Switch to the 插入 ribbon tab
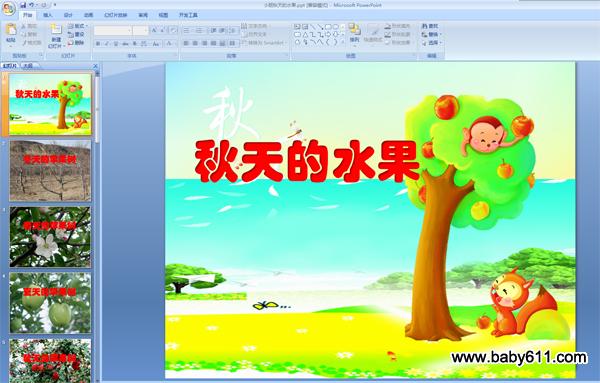600x383 pixels. point(48,15)
